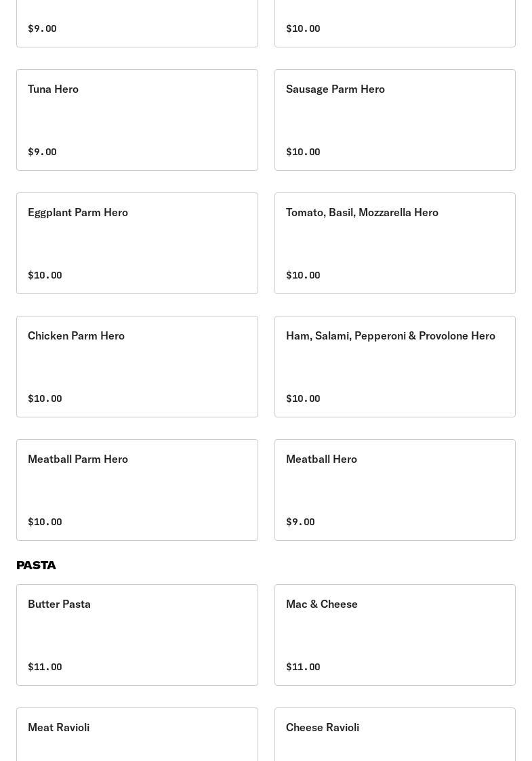Click the $11.00 price under Butter Pasta
Viewport: 532px width, 761px height.
tap(45, 667)
